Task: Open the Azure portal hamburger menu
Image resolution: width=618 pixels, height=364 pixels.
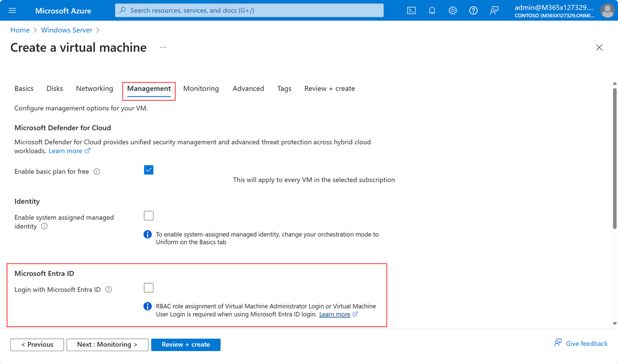Action: (13, 10)
